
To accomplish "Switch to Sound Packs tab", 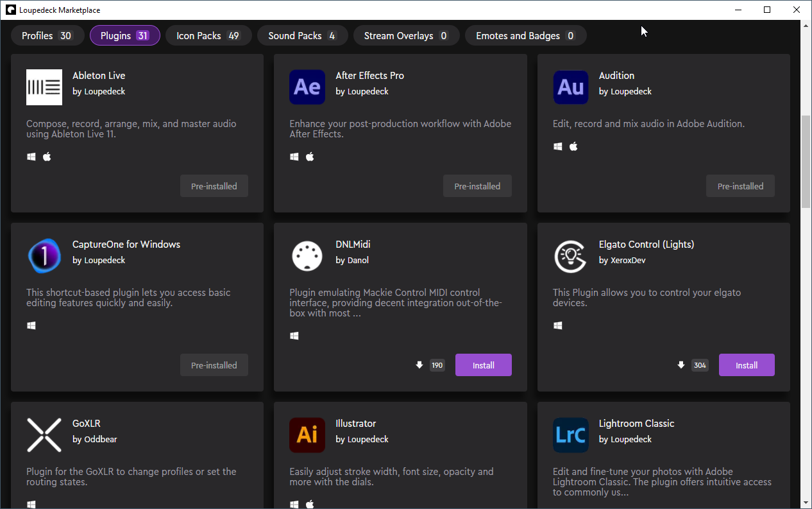I will [x=303, y=36].
